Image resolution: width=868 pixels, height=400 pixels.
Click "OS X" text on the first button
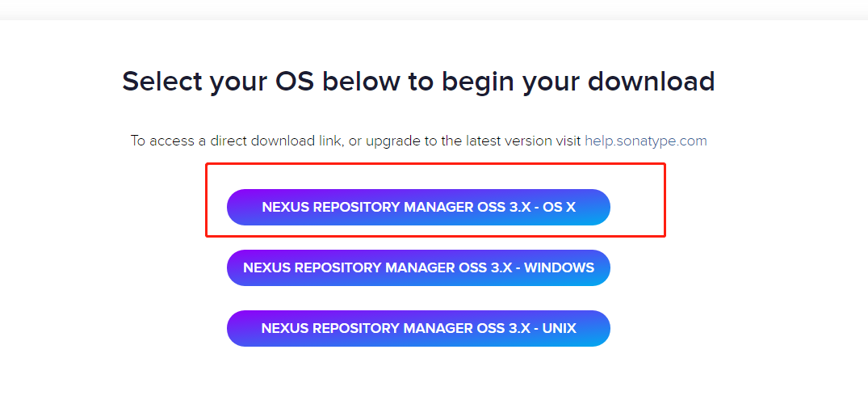(559, 207)
